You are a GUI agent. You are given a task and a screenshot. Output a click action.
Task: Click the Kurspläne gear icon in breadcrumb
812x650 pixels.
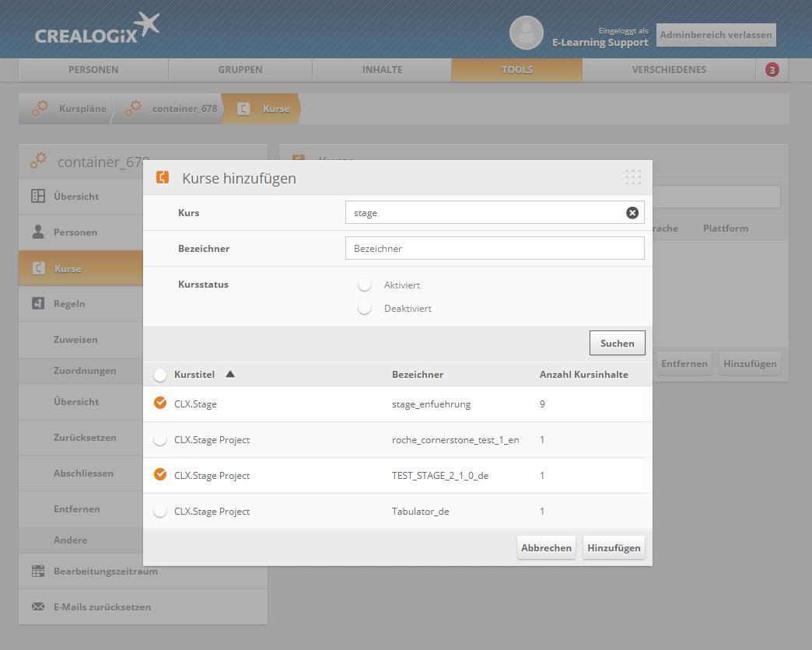click(x=40, y=109)
